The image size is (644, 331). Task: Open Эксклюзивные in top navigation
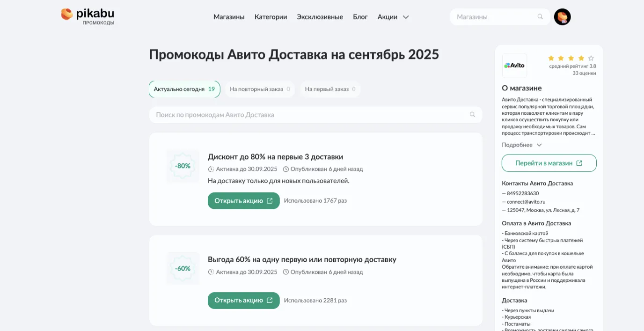[320, 17]
